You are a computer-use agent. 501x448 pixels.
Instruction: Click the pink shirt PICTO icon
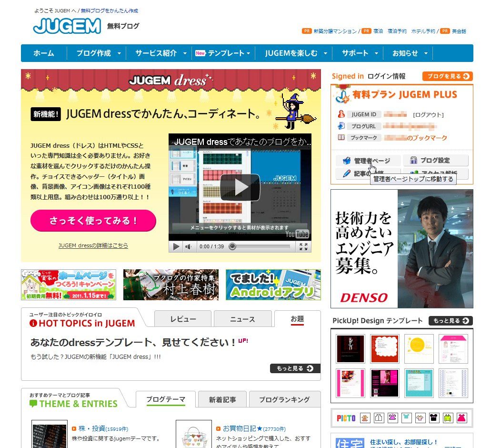click(x=420, y=417)
